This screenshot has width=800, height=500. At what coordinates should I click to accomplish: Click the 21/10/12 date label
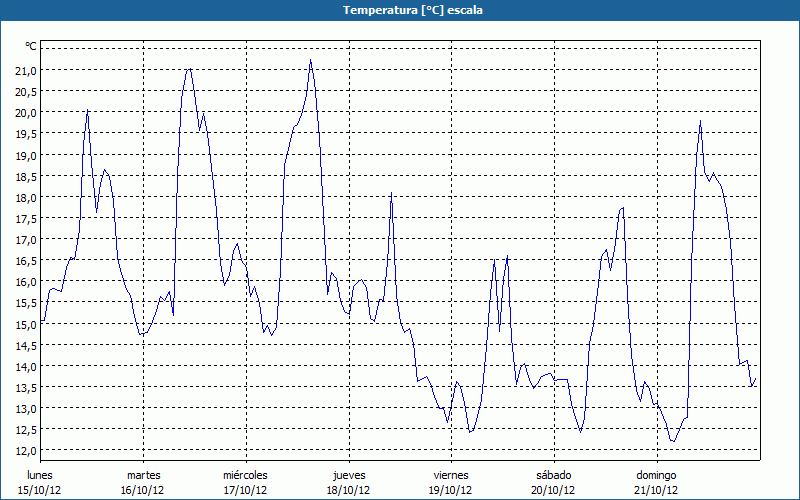pos(656,490)
